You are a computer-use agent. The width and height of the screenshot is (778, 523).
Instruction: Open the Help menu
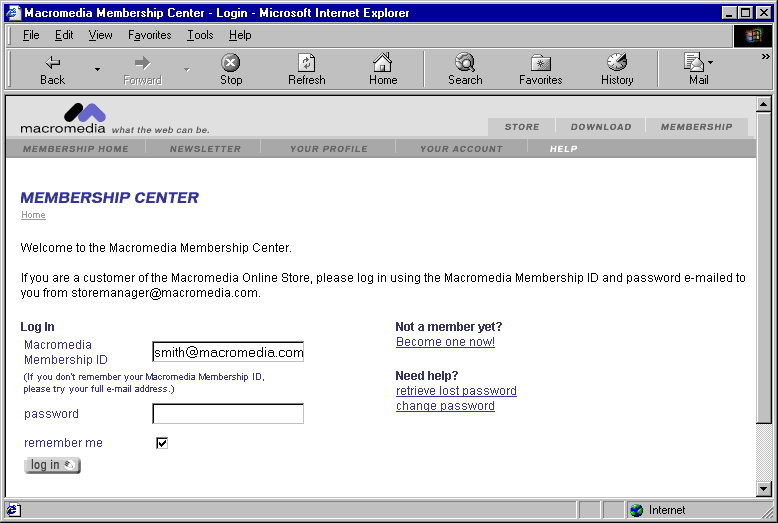coord(240,35)
